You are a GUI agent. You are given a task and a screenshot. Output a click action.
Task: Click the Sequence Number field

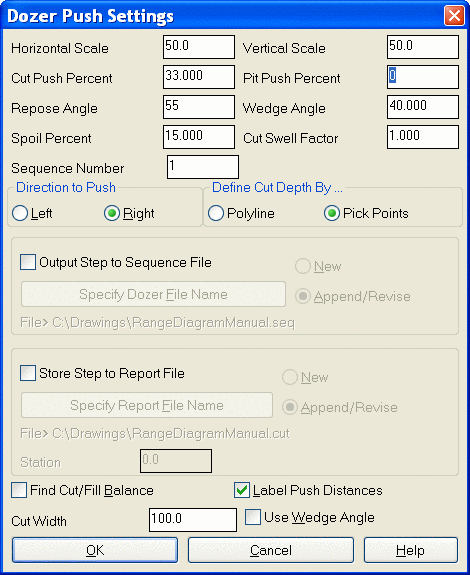[203, 167]
